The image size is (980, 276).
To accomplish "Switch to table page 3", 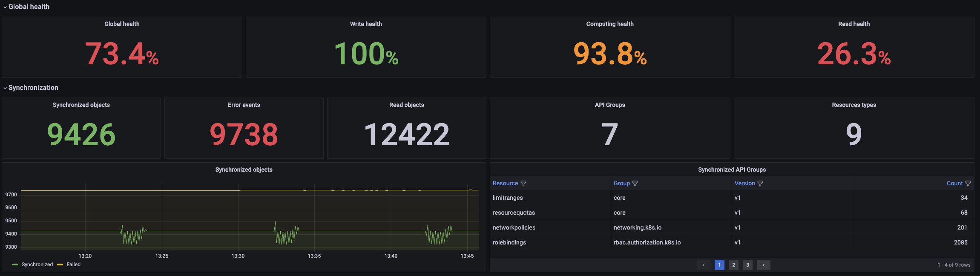I will 747,265.
